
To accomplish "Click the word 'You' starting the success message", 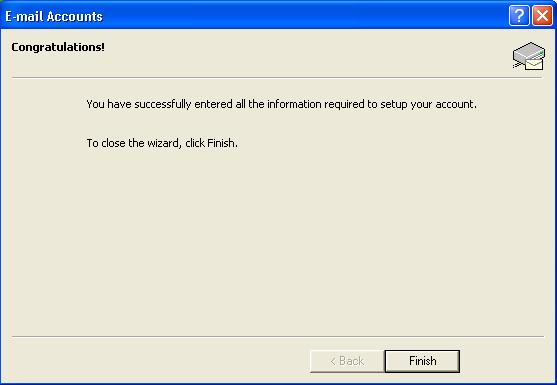I will (95, 104).
